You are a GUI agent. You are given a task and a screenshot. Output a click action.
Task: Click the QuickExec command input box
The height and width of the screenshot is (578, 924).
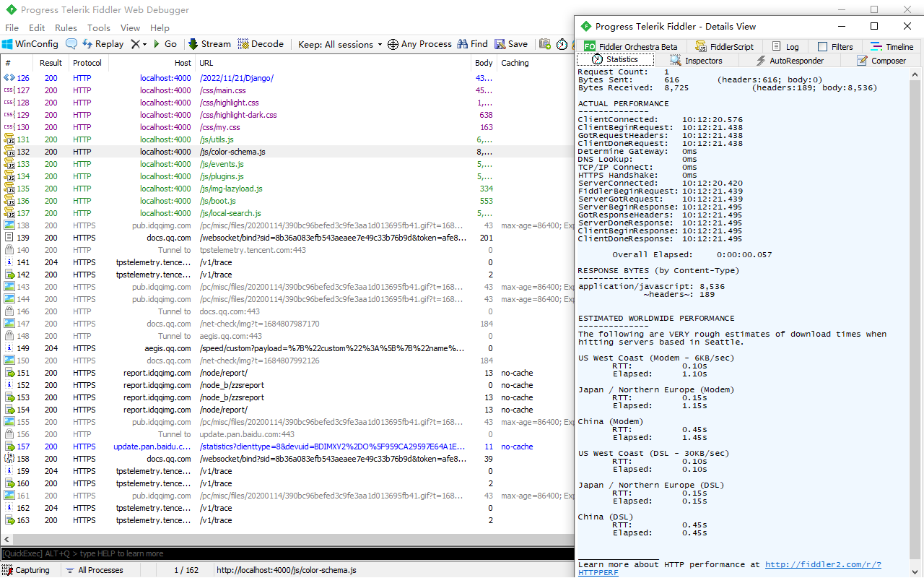(x=287, y=553)
